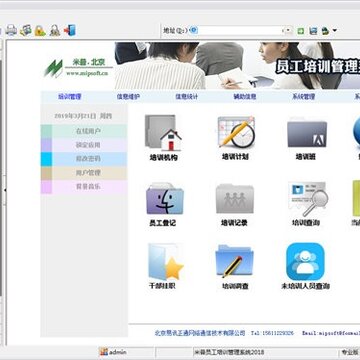Click the red-arrow exit door toolbar icon
Image resolution: width=360 pixels, height=360 pixels.
(70, 30)
